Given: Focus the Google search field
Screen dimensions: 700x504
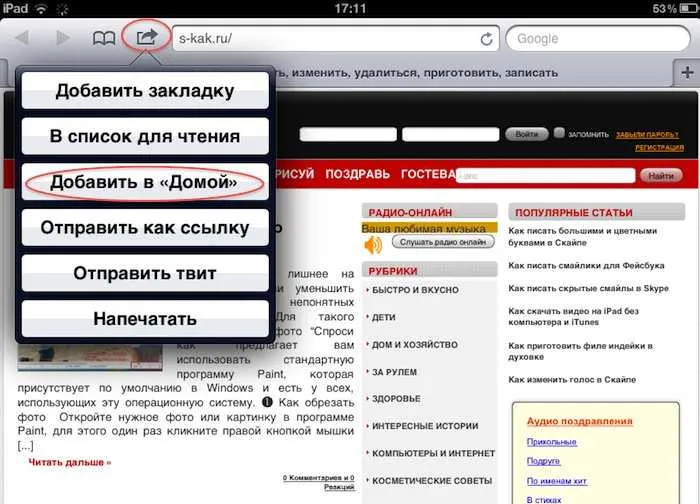Looking at the screenshot, I should pyautogui.click(x=598, y=39).
